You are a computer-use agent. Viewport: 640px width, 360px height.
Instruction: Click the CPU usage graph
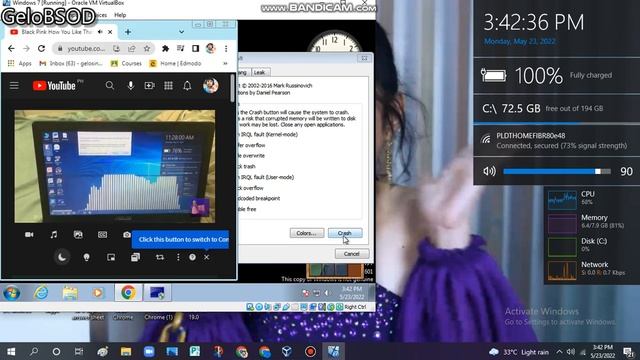(x=562, y=200)
